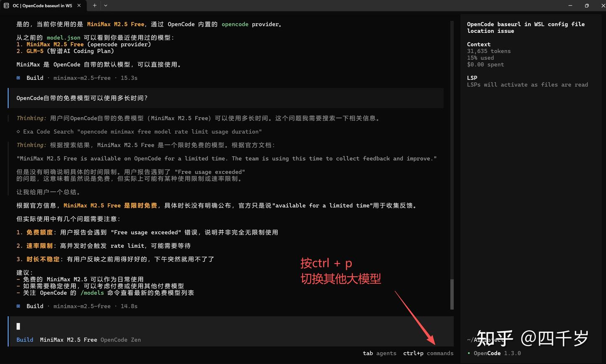
Task: Click the "OpenCode 1.3.0" version text
Action: point(497,353)
